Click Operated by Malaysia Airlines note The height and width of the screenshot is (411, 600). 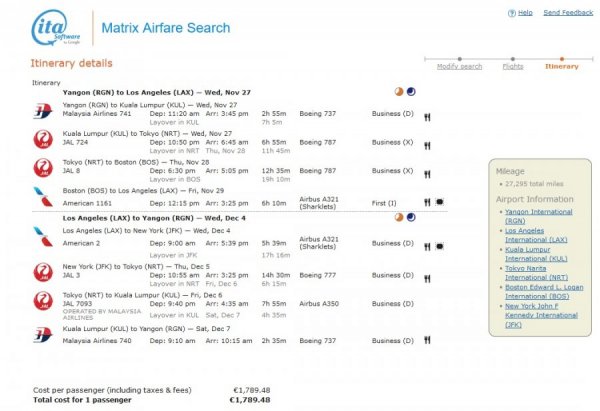[x=102, y=315]
